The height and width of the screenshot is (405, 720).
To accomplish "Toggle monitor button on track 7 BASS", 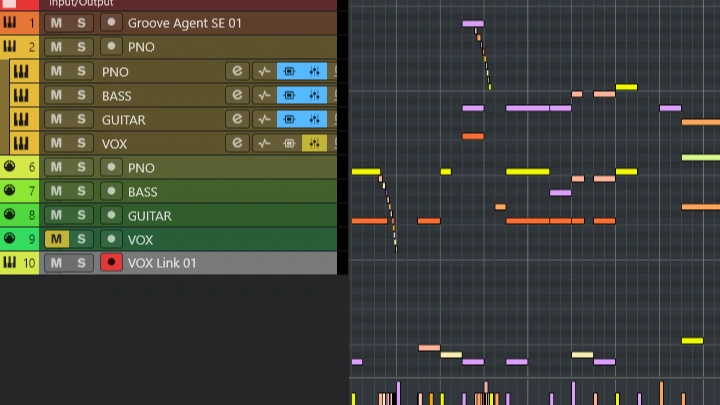I will pyautogui.click(x=111, y=191).
